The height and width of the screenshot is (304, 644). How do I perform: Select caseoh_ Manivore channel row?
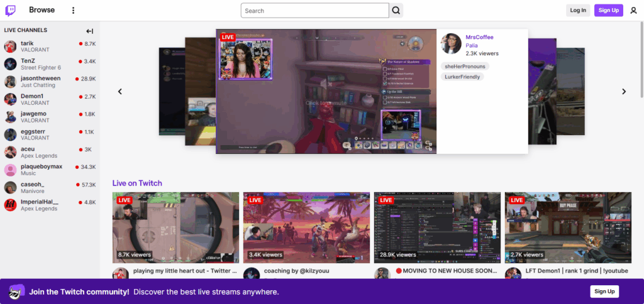50,187
